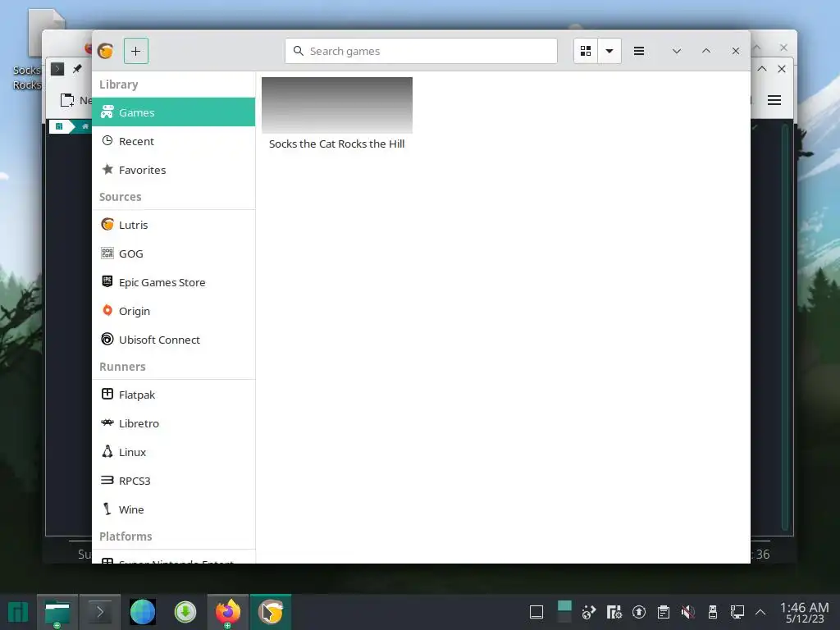Screen dimensions: 840x630
Task: Click the Lutris taskbar entry
Action: [271, 612]
